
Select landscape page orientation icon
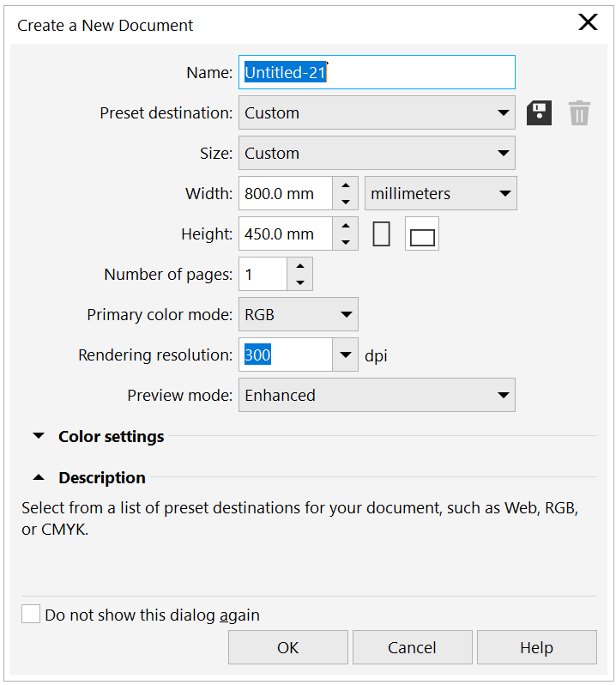422,234
